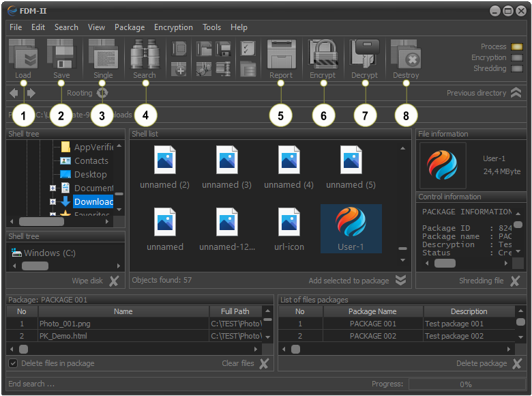The height and width of the screenshot is (396, 532).
Task: Click the small open-folder package icon
Action: click(x=204, y=48)
